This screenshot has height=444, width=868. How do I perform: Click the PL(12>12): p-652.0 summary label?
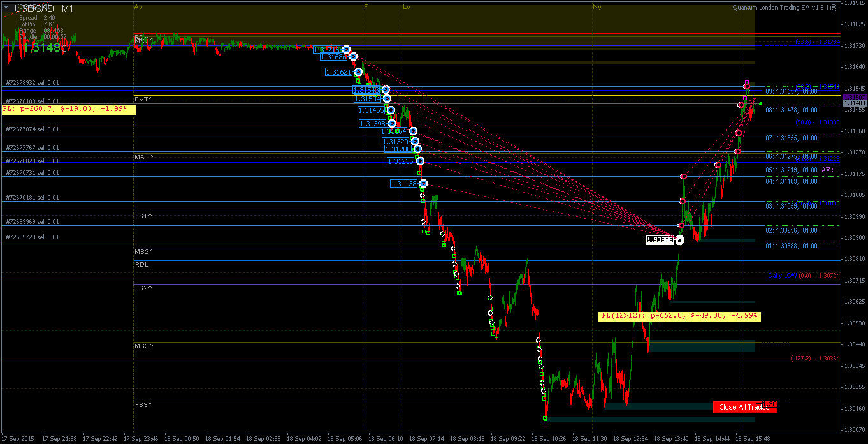tap(679, 315)
